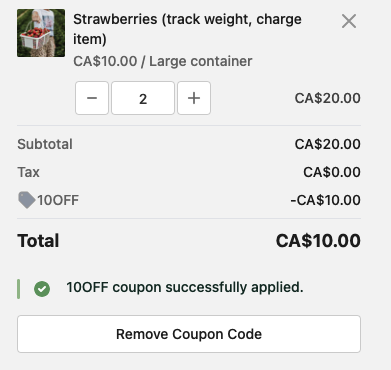Remove Strawberries item with the X icon

pyautogui.click(x=349, y=21)
